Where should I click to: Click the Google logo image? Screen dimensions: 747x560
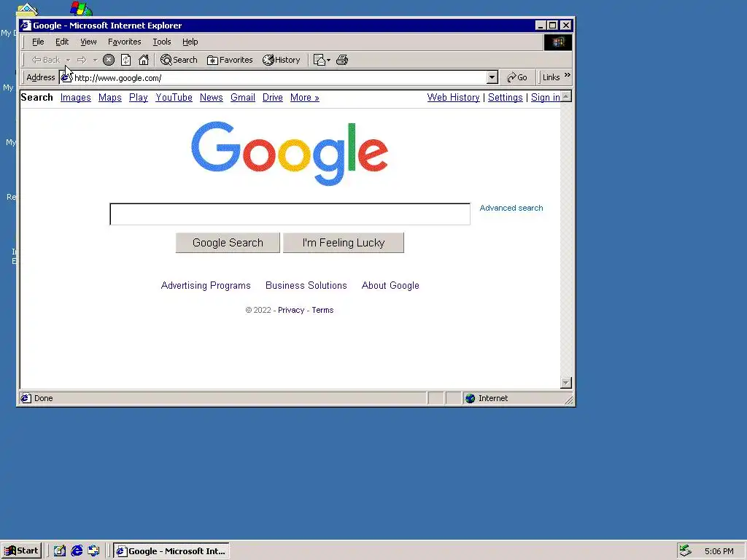tap(289, 153)
